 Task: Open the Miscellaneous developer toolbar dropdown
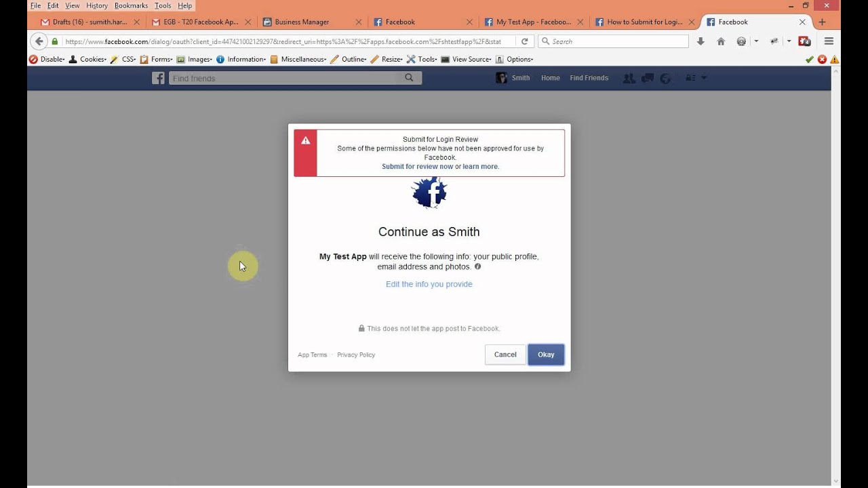pyautogui.click(x=298, y=59)
